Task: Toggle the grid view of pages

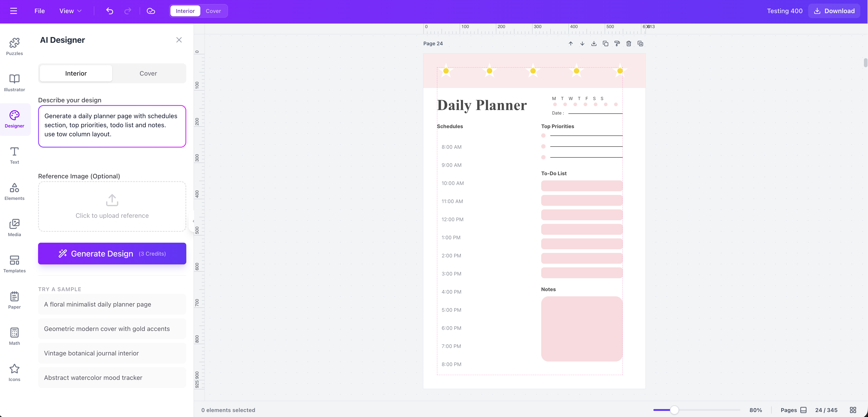Action: 853,410
